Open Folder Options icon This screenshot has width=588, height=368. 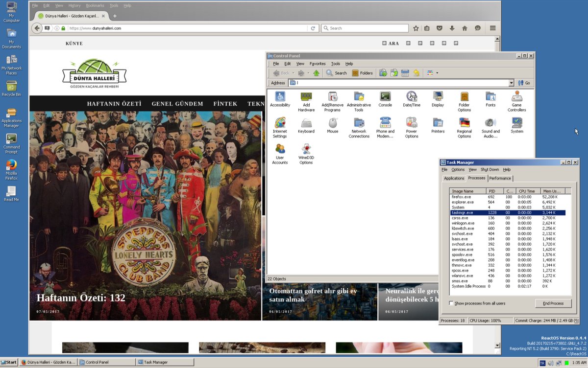pos(464,101)
